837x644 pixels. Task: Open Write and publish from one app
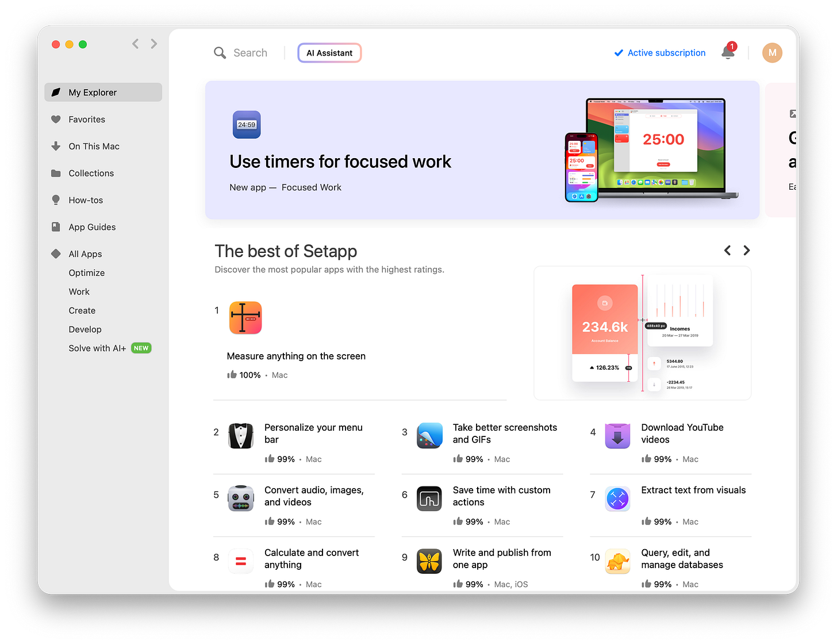tap(502, 559)
